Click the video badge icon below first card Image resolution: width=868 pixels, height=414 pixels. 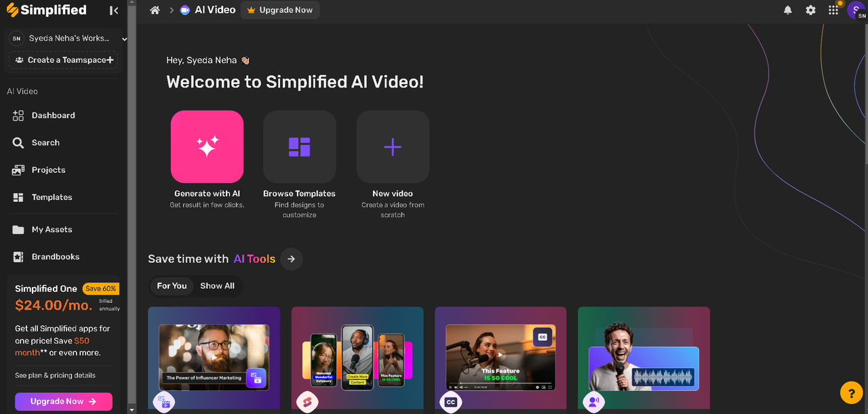pos(164,402)
